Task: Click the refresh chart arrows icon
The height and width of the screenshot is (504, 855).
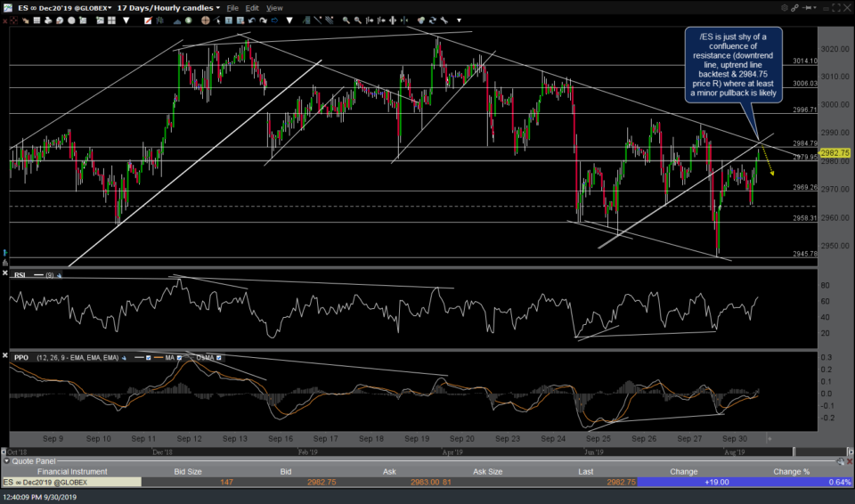Action: tap(433, 20)
